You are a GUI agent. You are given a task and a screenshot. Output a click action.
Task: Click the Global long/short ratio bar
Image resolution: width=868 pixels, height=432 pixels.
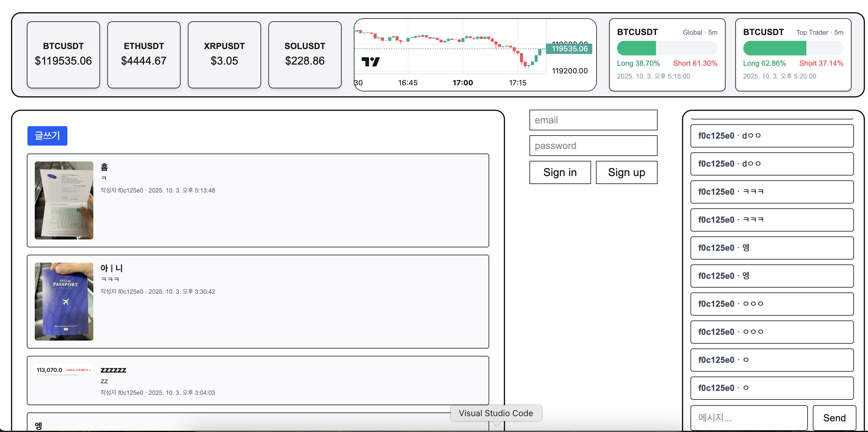pyautogui.click(x=667, y=48)
